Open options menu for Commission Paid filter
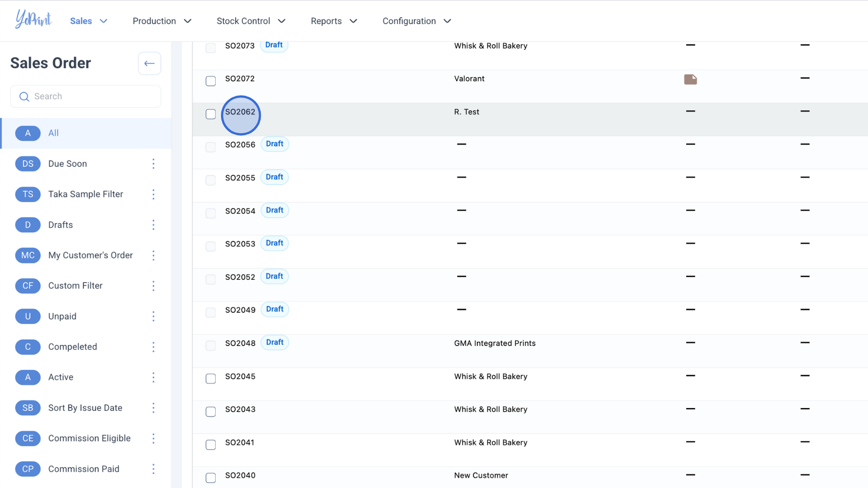868x488 pixels. [x=153, y=469]
